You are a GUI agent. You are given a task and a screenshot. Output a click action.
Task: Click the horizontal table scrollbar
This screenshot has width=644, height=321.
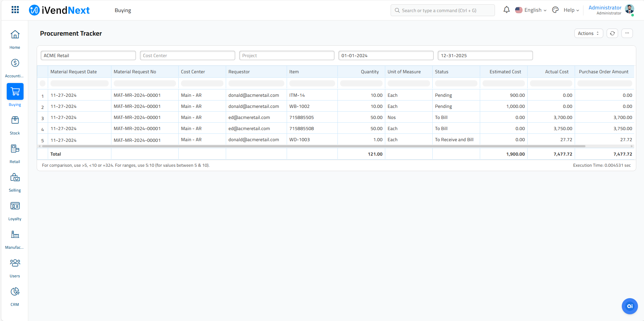[x=314, y=146]
